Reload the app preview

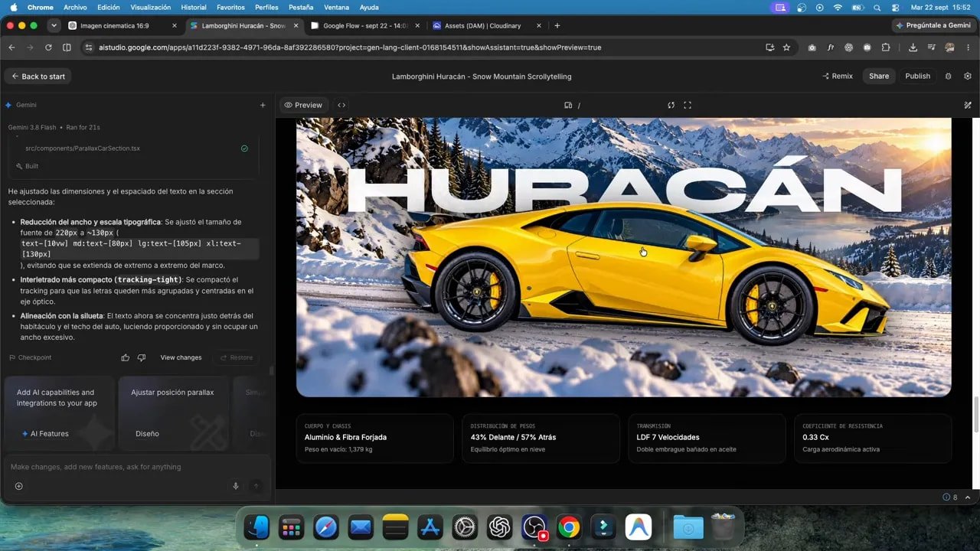click(x=671, y=105)
